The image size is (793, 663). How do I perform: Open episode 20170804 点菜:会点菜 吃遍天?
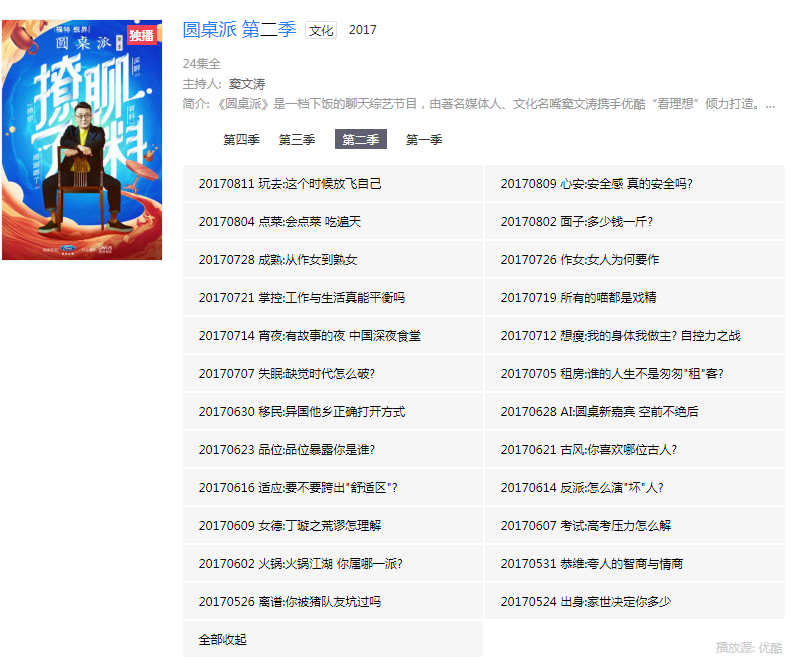tap(333, 222)
